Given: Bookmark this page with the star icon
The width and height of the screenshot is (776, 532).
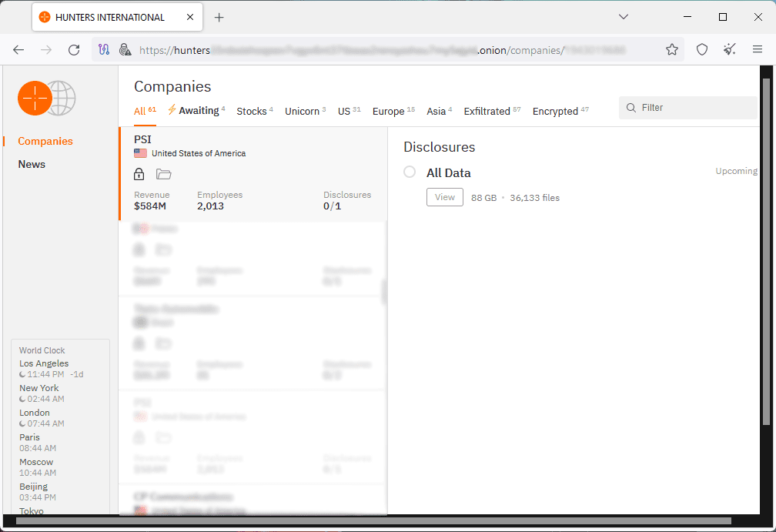Looking at the screenshot, I should [x=672, y=49].
